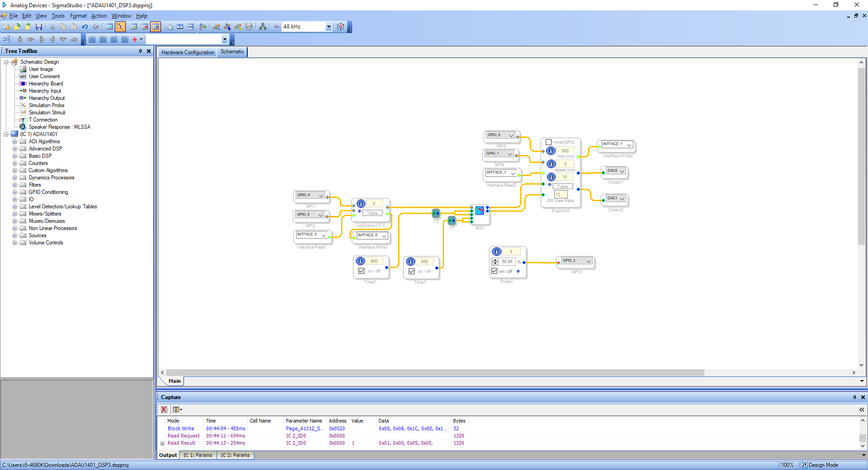Image resolution: width=868 pixels, height=470 pixels.
Task: Toggle the Pulse1 on/off checkbox
Action: [495, 271]
